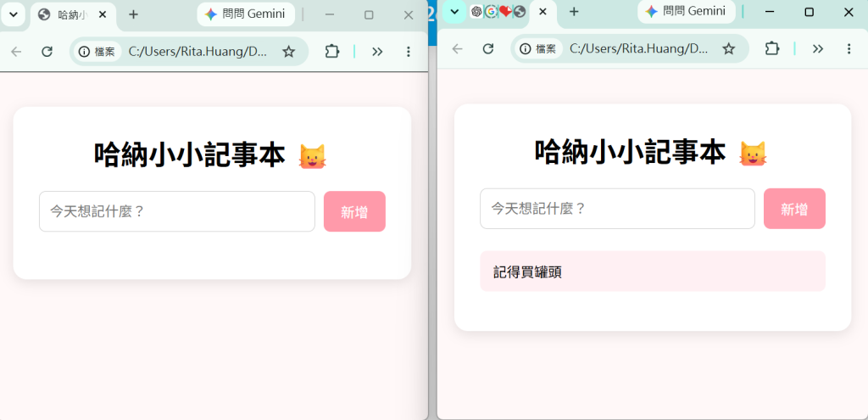Click 今天想記什麼？ input in left window
Image resolution: width=868 pixels, height=420 pixels.
(177, 211)
